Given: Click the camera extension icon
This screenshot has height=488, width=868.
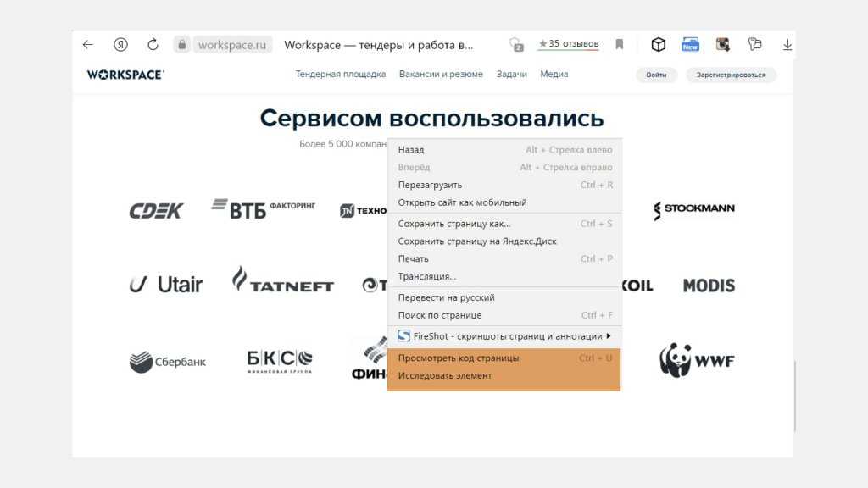Looking at the screenshot, I should 722,44.
